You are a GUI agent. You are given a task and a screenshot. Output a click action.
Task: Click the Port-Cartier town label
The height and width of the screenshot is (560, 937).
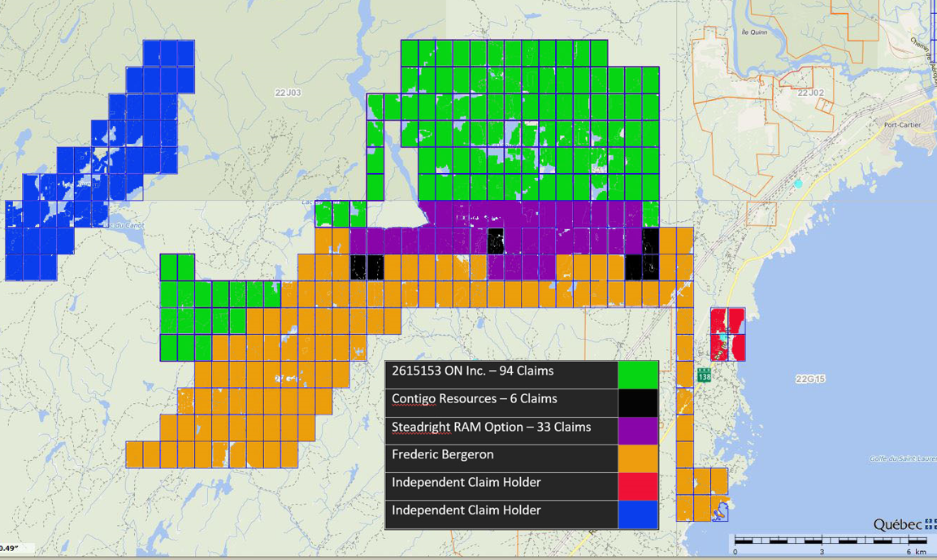(902, 125)
